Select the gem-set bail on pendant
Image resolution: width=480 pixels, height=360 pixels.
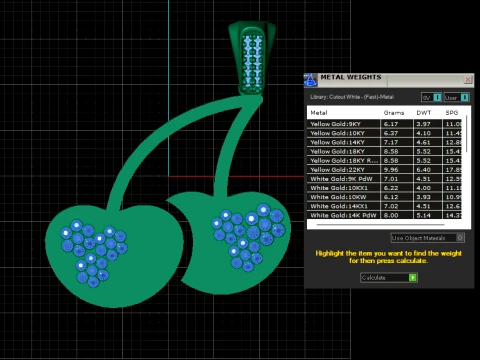click(x=252, y=59)
